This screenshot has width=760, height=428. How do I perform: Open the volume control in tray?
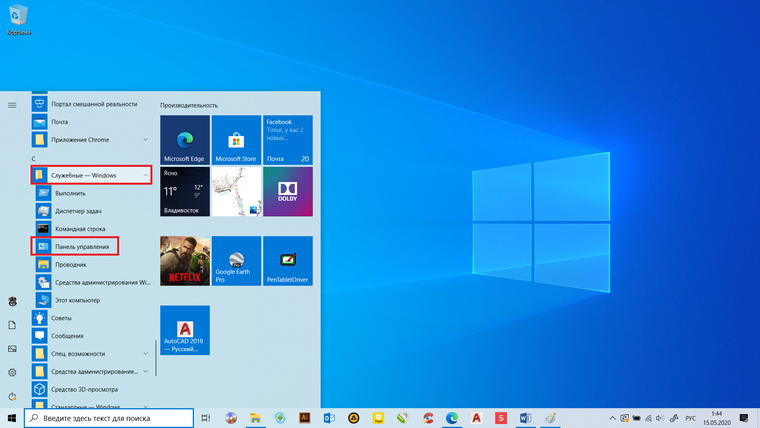coord(660,418)
